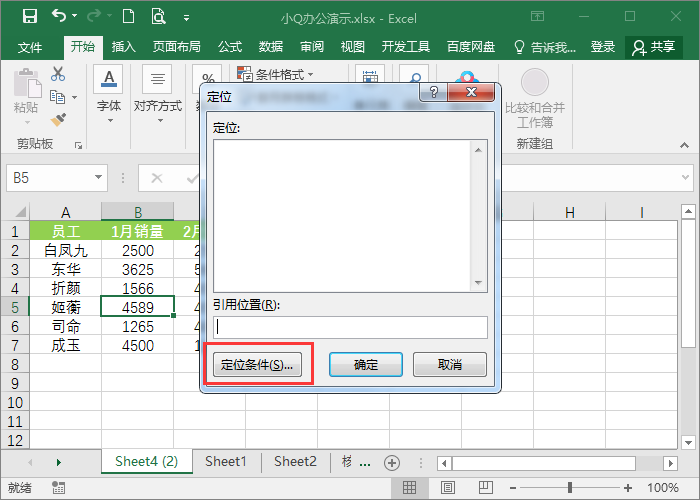Switch to Sheet2 tab
The width and height of the screenshot is (700, 500).
(295, 461)
